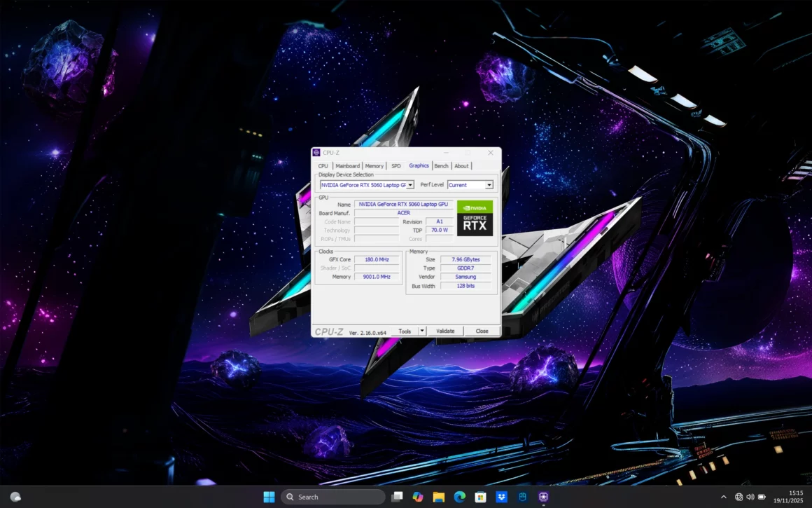Click the NVIDIA GeForce RTX logo
Screen dimensions: 812x508
coord(475,219)
